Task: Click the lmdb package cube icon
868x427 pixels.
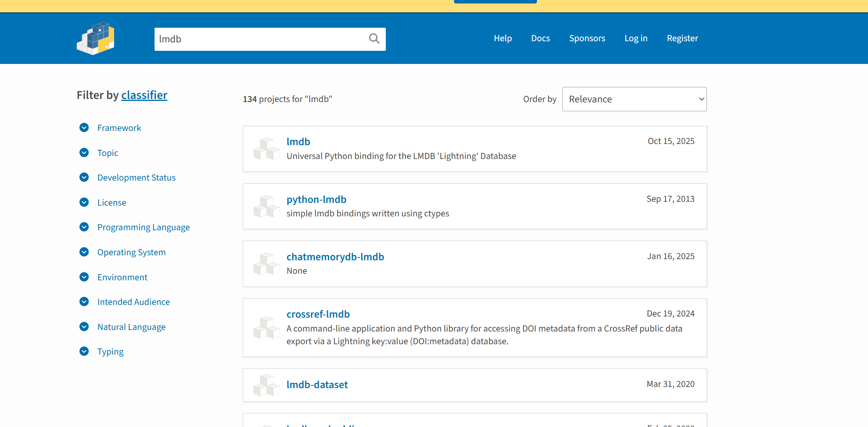Action: pyautogui.click(x=266, y=149)
